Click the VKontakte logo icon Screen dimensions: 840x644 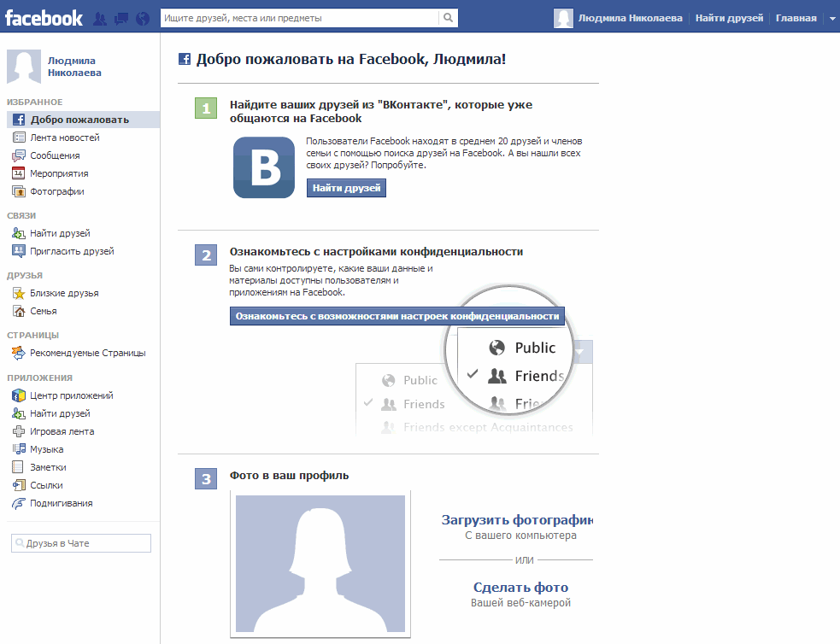(264, 167)
